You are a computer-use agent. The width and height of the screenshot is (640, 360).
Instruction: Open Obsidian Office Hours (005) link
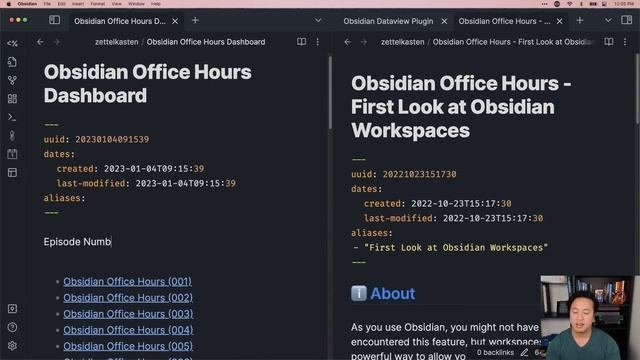[128, 346]
